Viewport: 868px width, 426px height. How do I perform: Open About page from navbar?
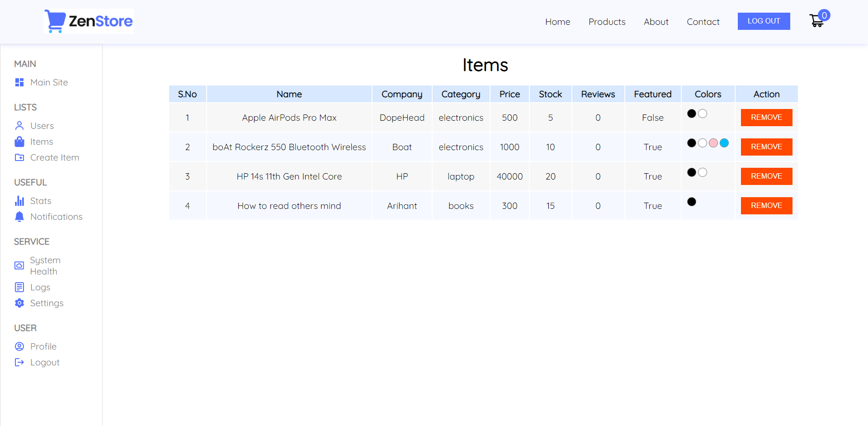pos(656,22)
